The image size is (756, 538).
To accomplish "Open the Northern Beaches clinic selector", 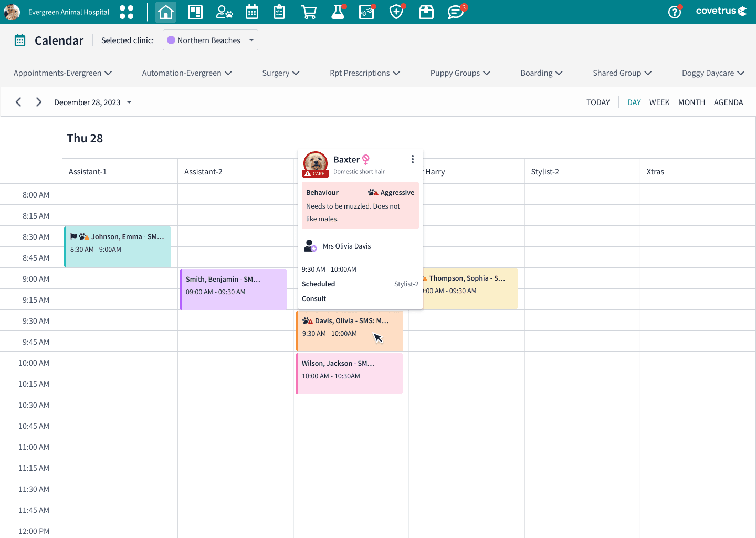I will 211,40.
